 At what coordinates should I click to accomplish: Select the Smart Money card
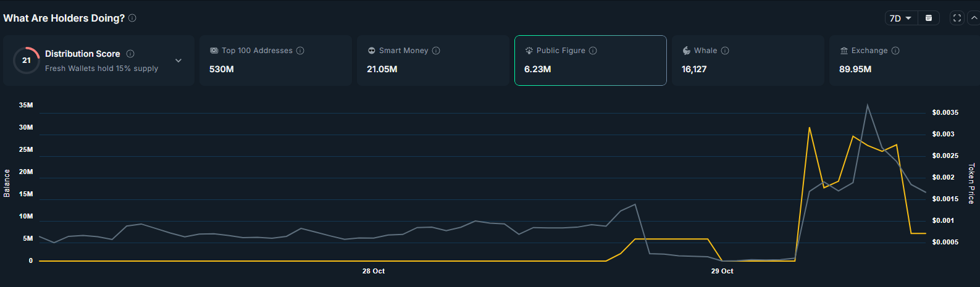tap(433, 60)
